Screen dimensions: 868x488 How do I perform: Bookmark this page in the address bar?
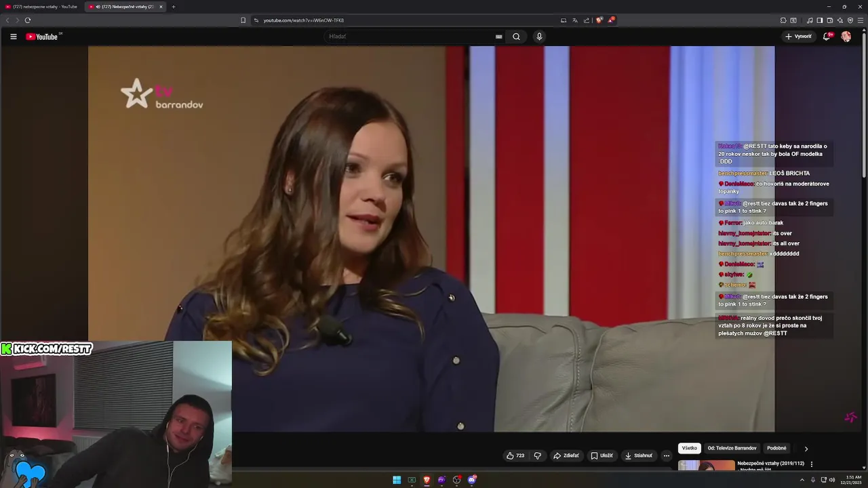point(243,20)
